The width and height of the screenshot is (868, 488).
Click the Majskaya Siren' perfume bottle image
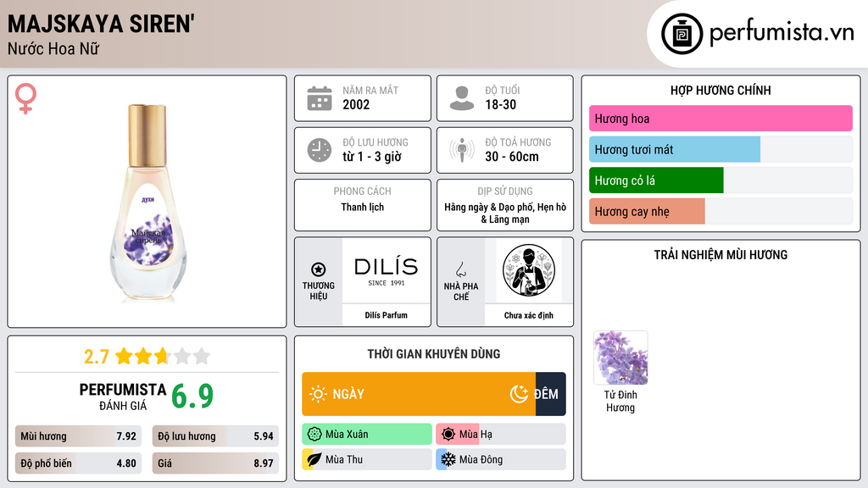click(147, 203)
